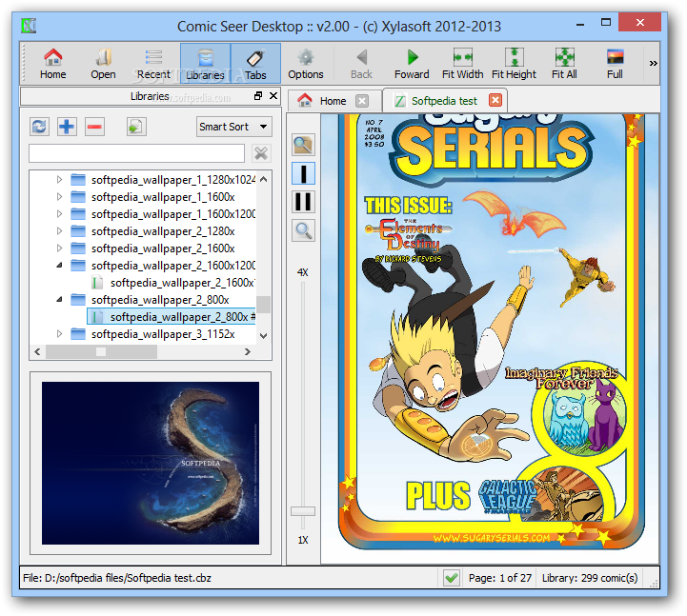Open the application icon window menu

click(x=29, y=26)
